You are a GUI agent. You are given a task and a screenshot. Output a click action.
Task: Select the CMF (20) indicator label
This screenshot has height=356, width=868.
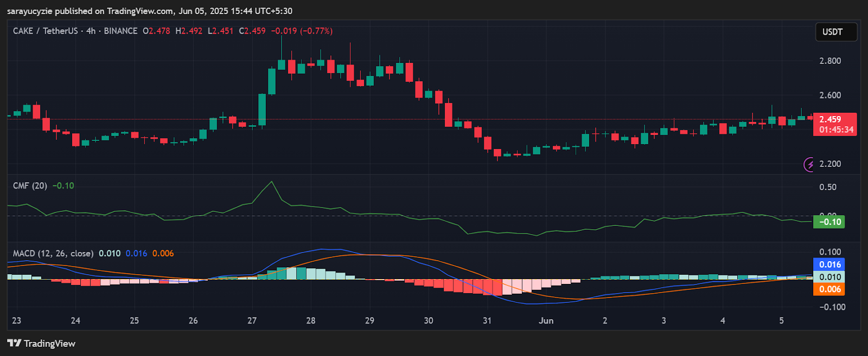pyautogui.click(x=30, y=186)
